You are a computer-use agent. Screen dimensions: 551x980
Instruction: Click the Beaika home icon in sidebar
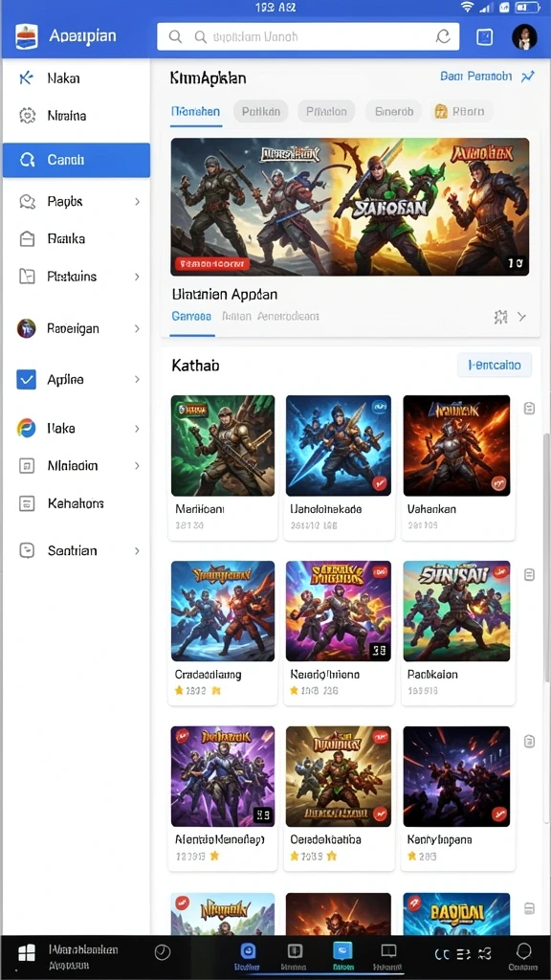pyautogui.click(x=27, y=238)
